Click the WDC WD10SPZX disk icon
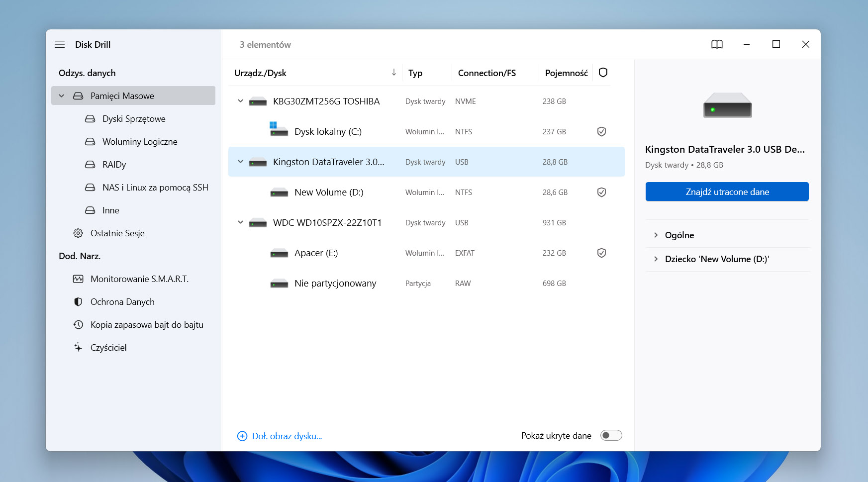This screenshot has height=482, width=868. [258, 223]
